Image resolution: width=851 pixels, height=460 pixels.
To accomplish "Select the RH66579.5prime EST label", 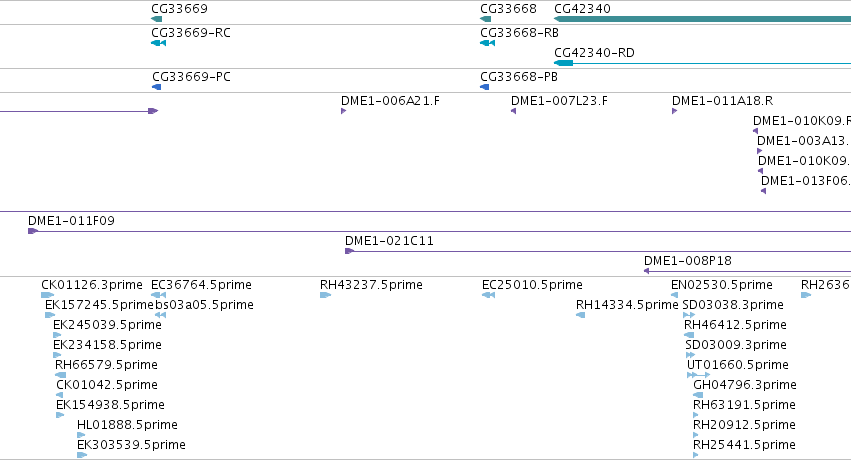I will coord(106,365).
